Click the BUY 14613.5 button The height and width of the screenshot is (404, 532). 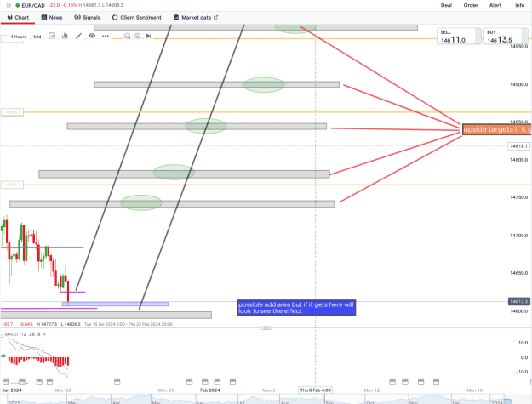pyautogui.click(x=506, y=37)
